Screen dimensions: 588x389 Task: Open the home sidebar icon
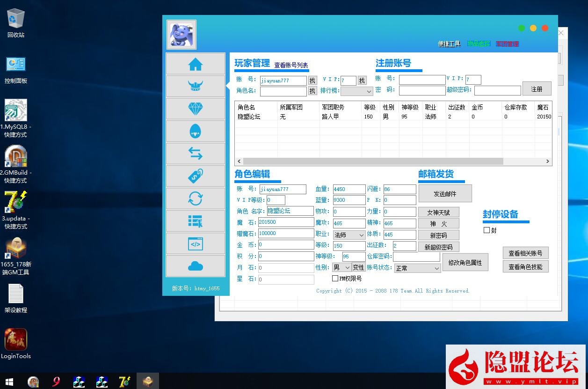[x=196, y=64]
